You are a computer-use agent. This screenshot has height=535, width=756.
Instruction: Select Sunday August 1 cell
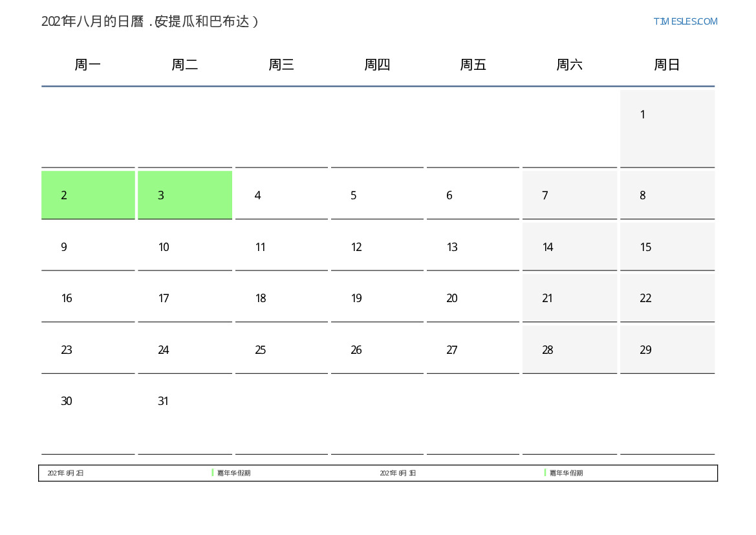tap(667, 128)
